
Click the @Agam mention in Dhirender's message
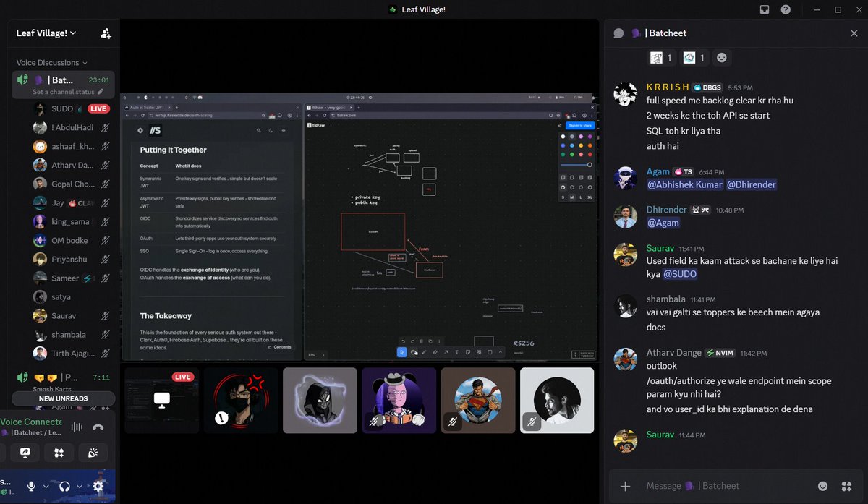click(663, 223)
